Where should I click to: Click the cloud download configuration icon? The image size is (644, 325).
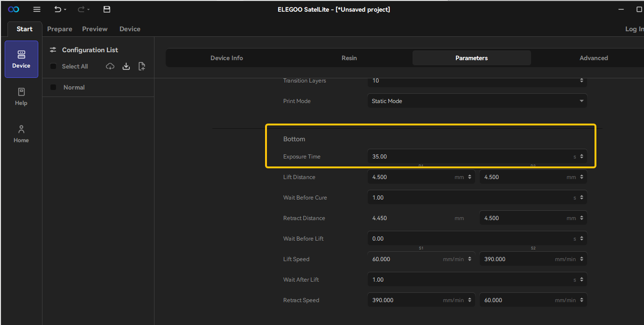click(110, 66)
